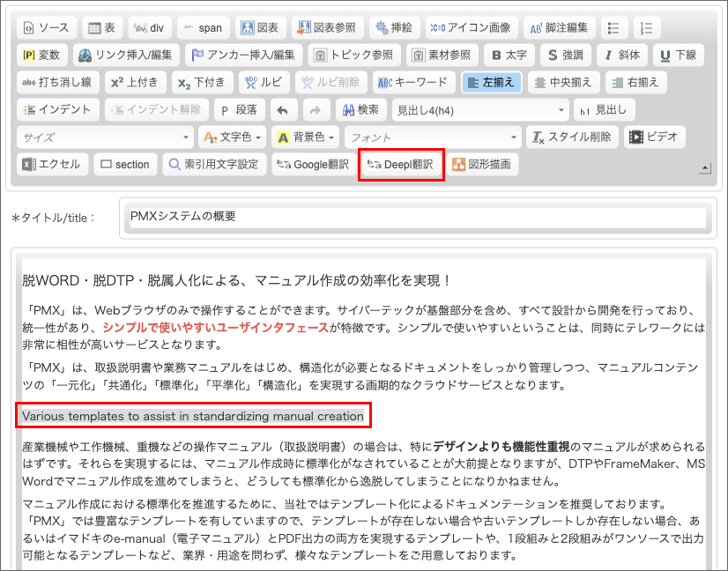This screenshot has width=728, height=571.
Task: Insert a 図表 figure
Action: click(x=261, y=28)
